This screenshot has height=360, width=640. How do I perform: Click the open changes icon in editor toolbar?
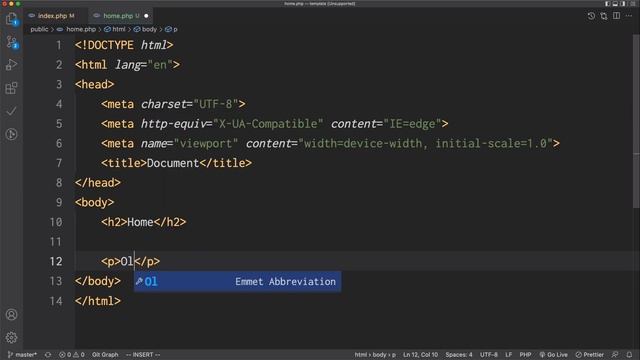tap(604, 16)
